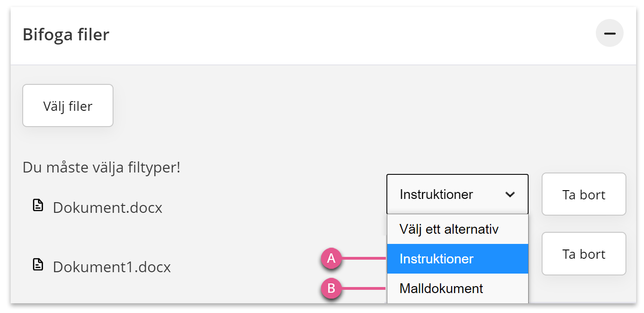The image size is (644, 313).
Task: Select the Välj ett alternativ option
Action: (x=457, y=229)
